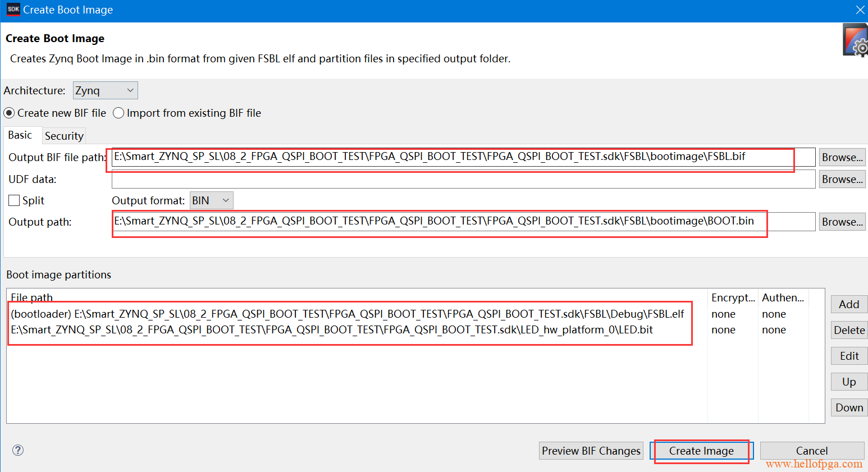Browse for the UDF data file
Viewport: 868px width, 472px height.
(842, 179)
